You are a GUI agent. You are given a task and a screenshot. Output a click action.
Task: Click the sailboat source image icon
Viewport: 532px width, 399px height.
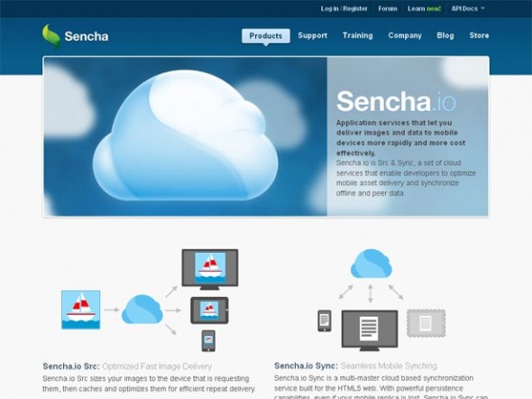[x=81, y=310]
